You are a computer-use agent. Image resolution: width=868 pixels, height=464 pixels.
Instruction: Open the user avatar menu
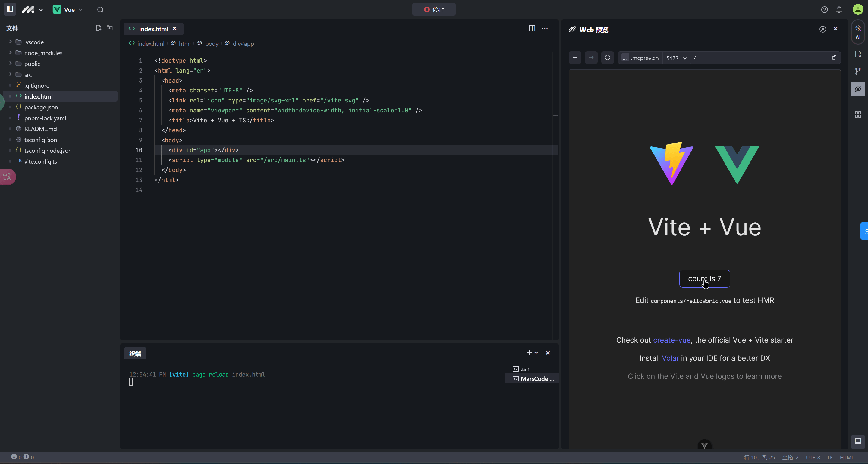click(x=857, y=9)
